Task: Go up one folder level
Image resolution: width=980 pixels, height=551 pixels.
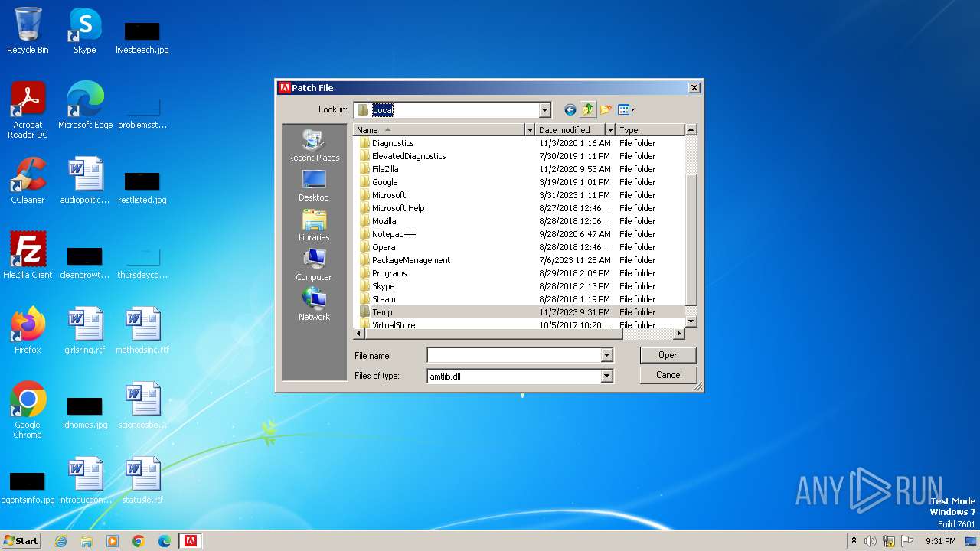Action: coord(588,109)
